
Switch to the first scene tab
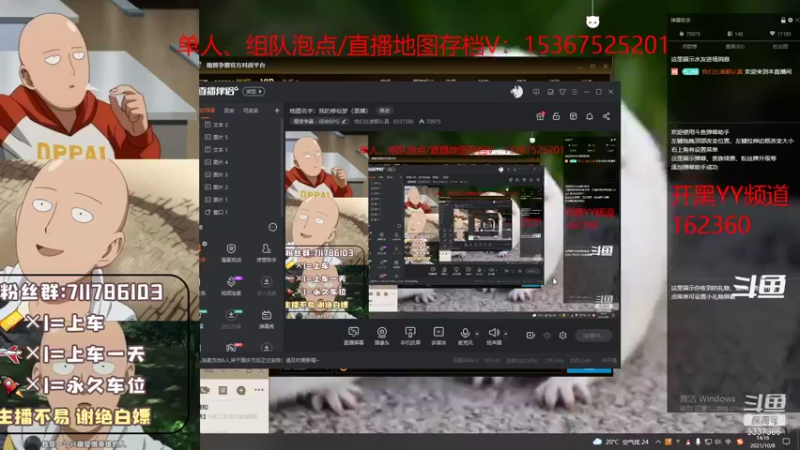point(208,110)
